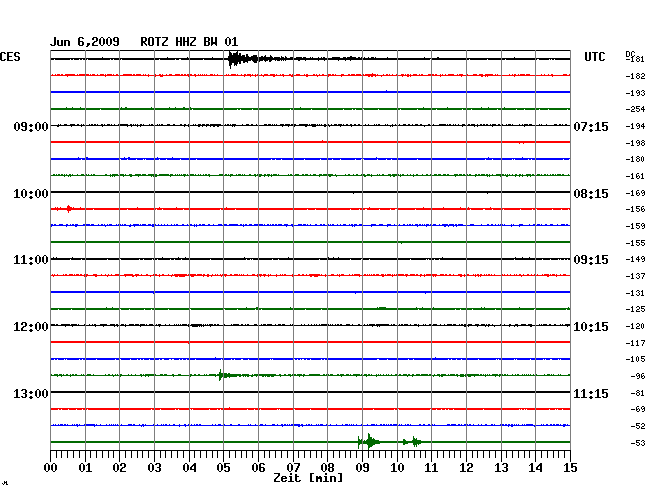
Task: Select DC offset value -155
Action: pyautogui.click(x=635, y=243)
